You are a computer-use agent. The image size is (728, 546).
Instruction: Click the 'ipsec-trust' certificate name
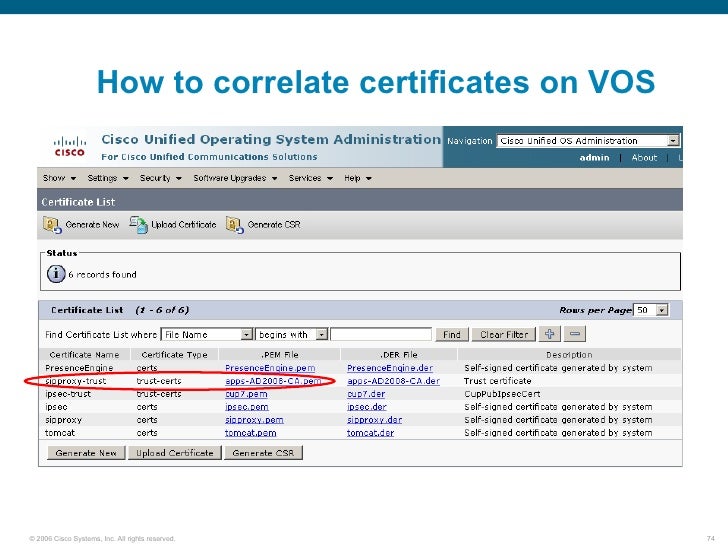pyautogui.click(x=68, y=394)
